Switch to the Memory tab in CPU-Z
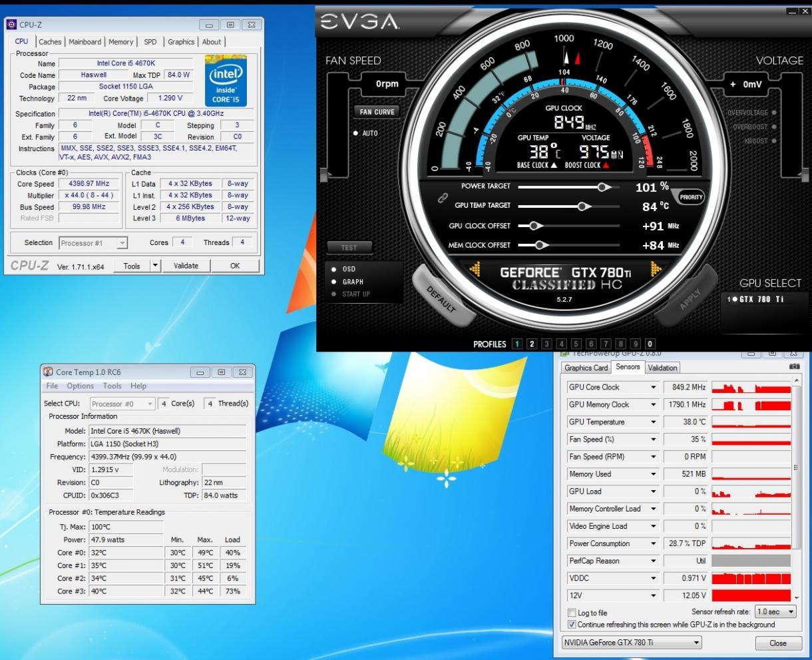The width and height of the screenshot is (812, 660). click(x=120, y=42)
